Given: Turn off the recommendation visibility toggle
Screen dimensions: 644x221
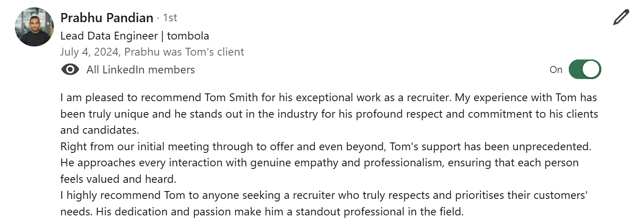Looking at the screenshot, I should (x=585, y=69).
